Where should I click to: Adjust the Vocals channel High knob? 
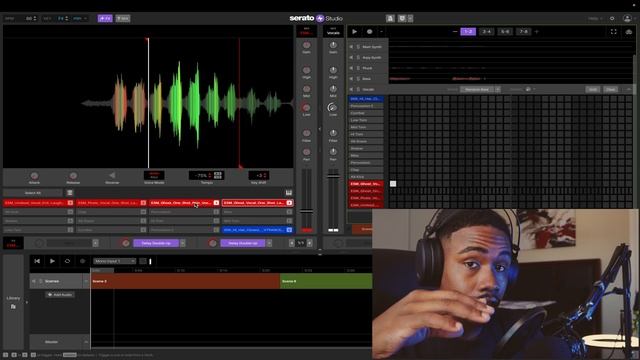click(x=333, y=70)
